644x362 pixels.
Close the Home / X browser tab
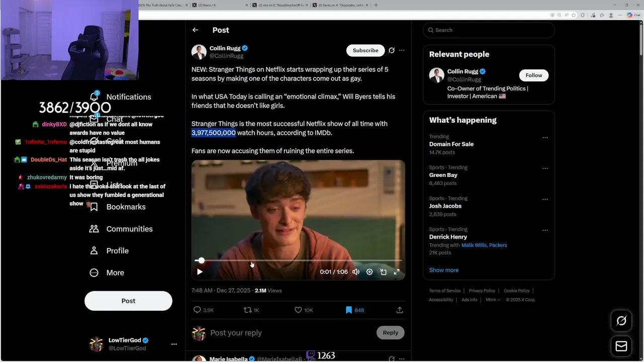click(x=247, y=5)
